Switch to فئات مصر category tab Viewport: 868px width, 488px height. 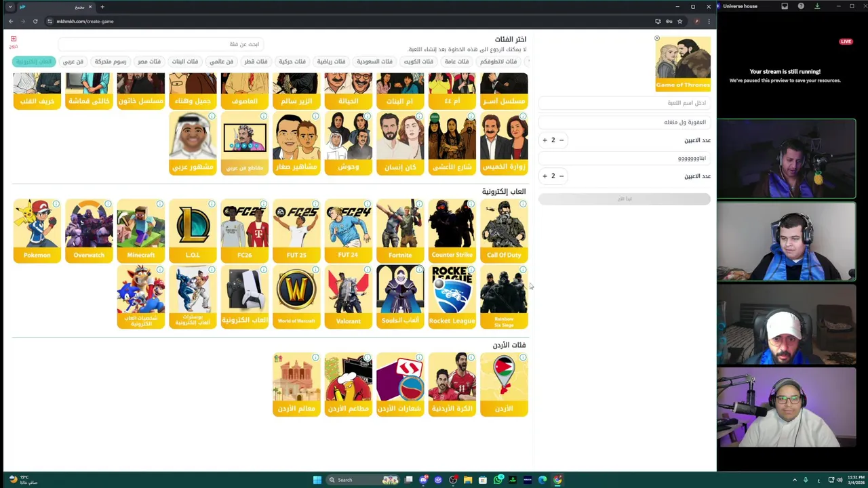click(x=149, y=62)
